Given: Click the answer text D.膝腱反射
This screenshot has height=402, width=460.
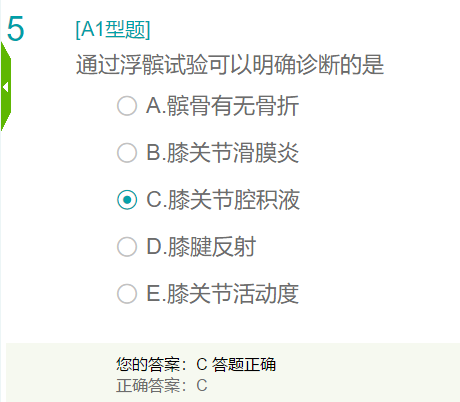Looking at the screenshot, I should coord(201,247).
